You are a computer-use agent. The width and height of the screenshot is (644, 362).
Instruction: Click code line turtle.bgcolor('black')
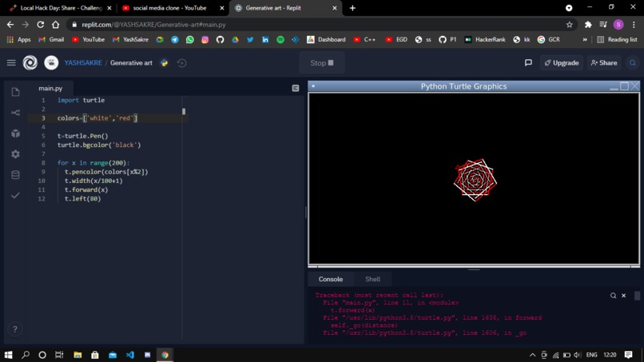point(99,145)
